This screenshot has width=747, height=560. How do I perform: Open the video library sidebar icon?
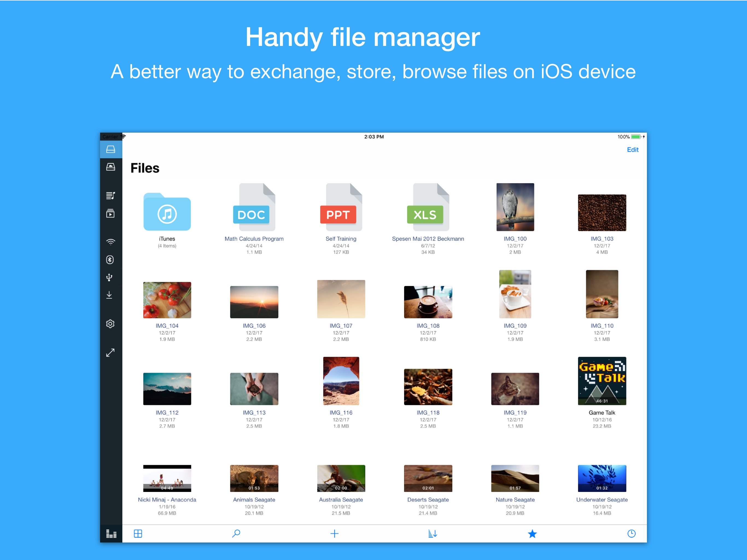[110, 214]
